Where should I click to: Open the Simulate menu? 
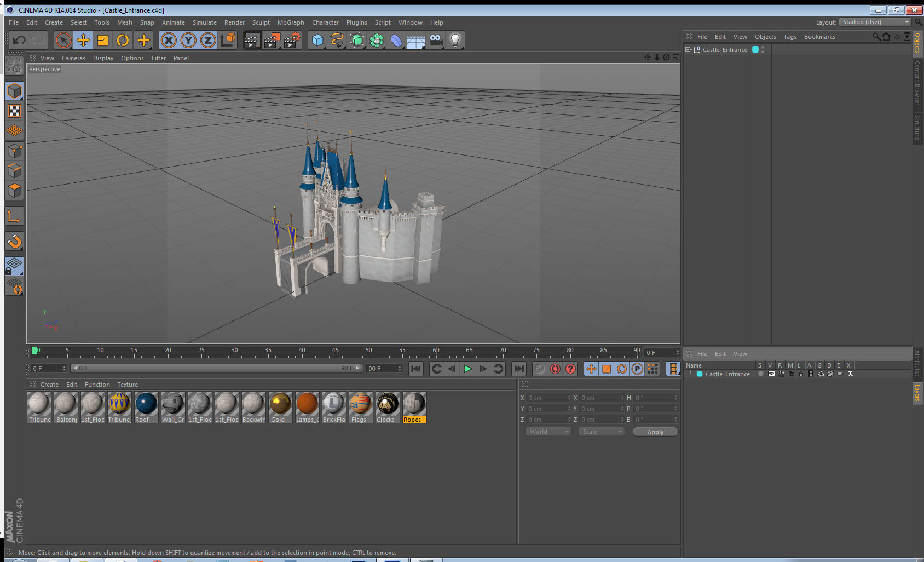205,22
